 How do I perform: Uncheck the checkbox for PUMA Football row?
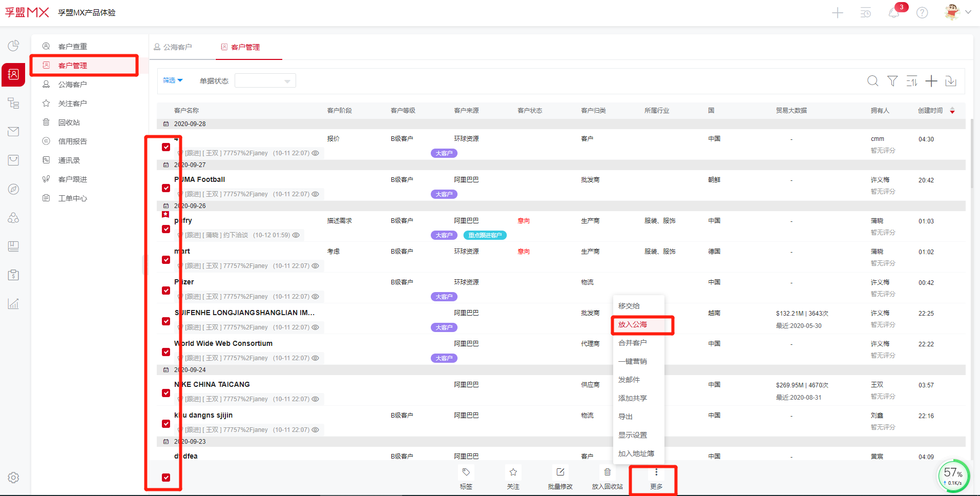tap(166, 188)
